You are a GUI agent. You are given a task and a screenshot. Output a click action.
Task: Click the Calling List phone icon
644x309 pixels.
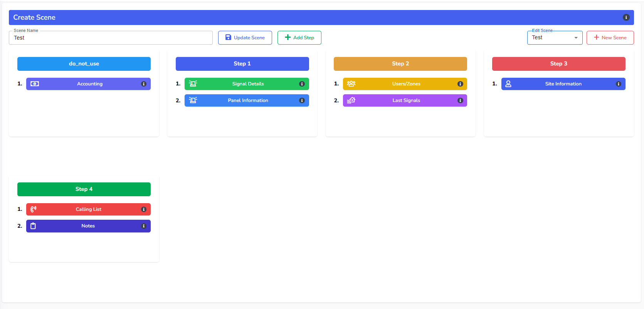coord(34,209)
